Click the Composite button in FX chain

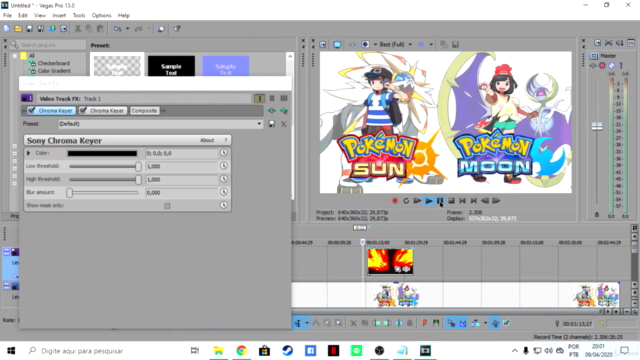[x=144, y=111]
